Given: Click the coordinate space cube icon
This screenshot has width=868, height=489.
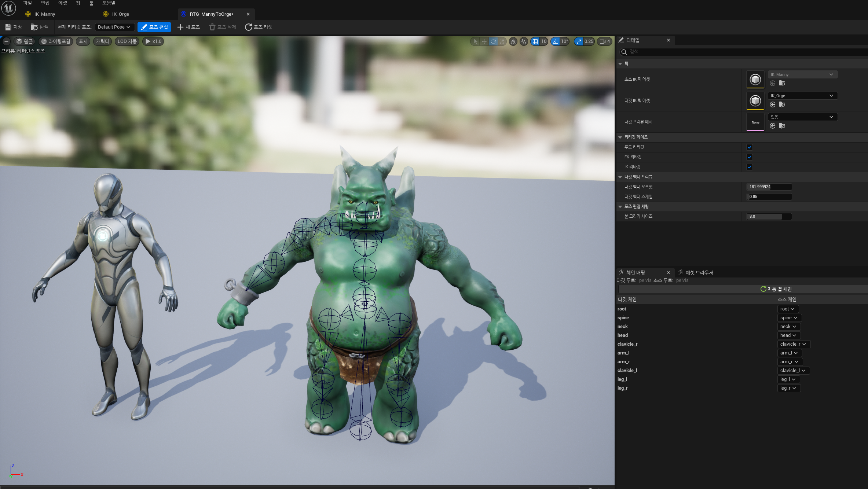Looking at the screenshot, I should (x=513, y=41).
